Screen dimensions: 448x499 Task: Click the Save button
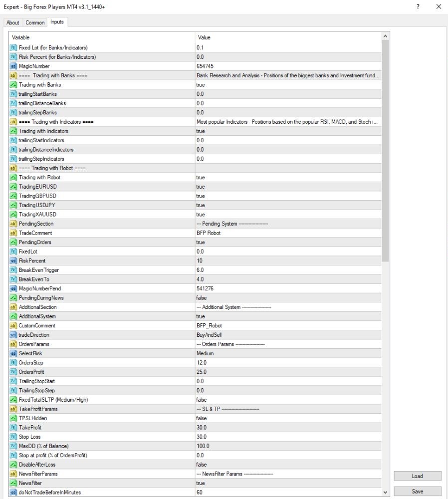point(418,492)
